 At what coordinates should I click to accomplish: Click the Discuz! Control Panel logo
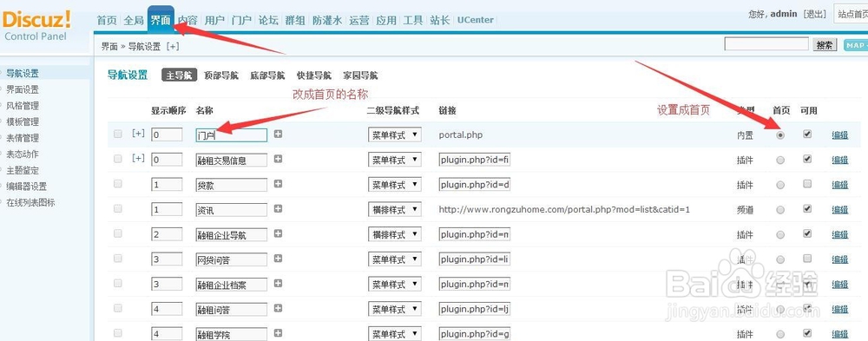pyautogui.click(x=36, y=26)
